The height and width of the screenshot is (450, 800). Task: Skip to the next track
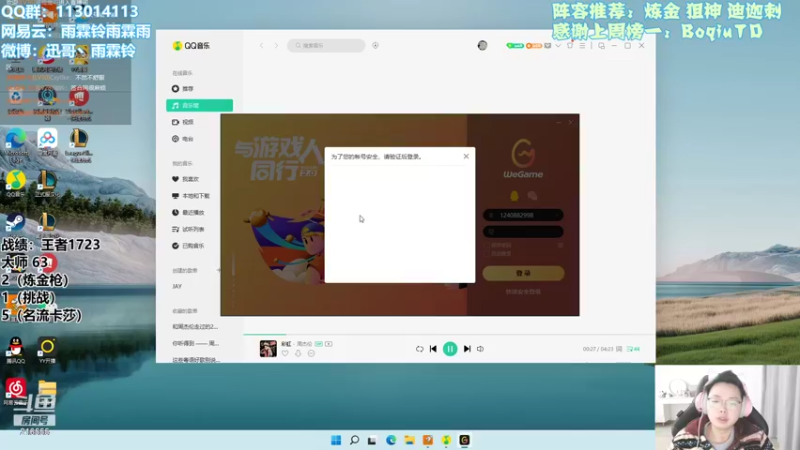pos(467,349)
